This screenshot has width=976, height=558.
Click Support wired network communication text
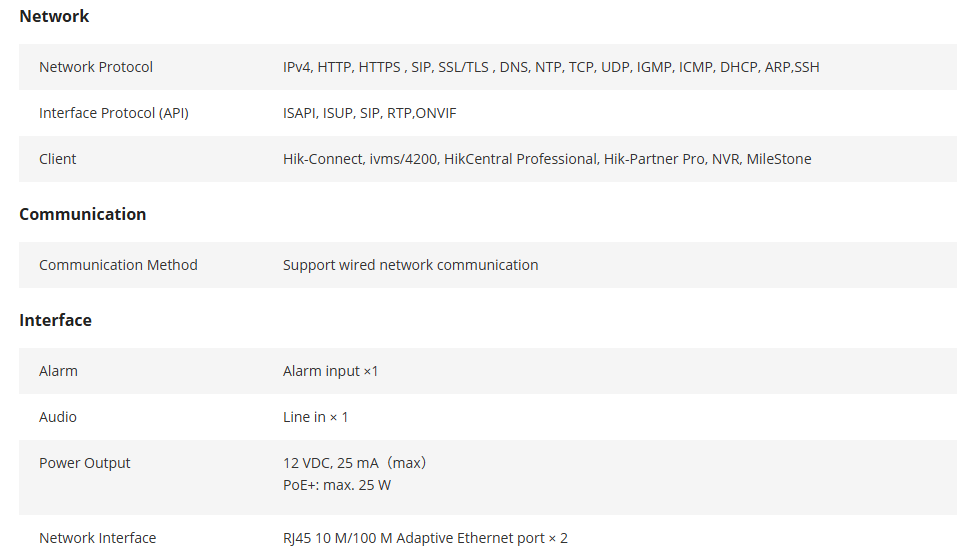tap(411, 265)
